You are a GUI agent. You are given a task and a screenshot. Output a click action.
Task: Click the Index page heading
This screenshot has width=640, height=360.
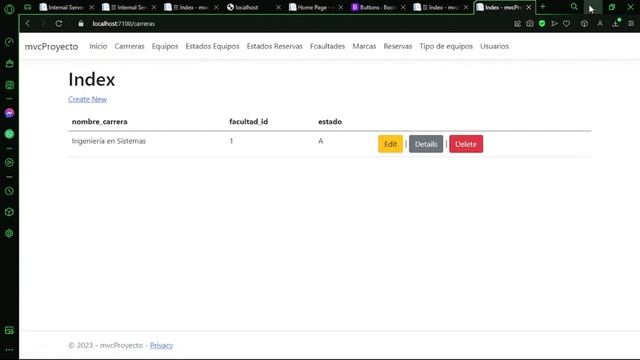click(x=91, y=79)
